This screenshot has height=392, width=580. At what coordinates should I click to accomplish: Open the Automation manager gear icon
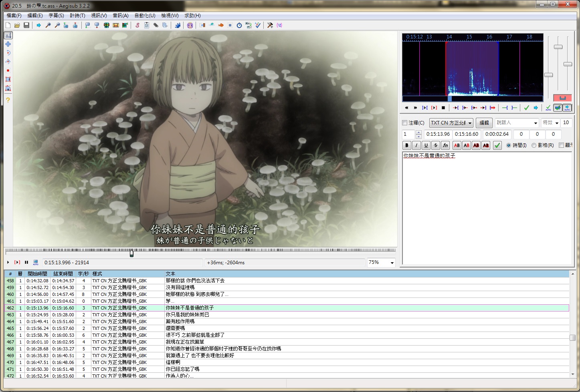178,25
